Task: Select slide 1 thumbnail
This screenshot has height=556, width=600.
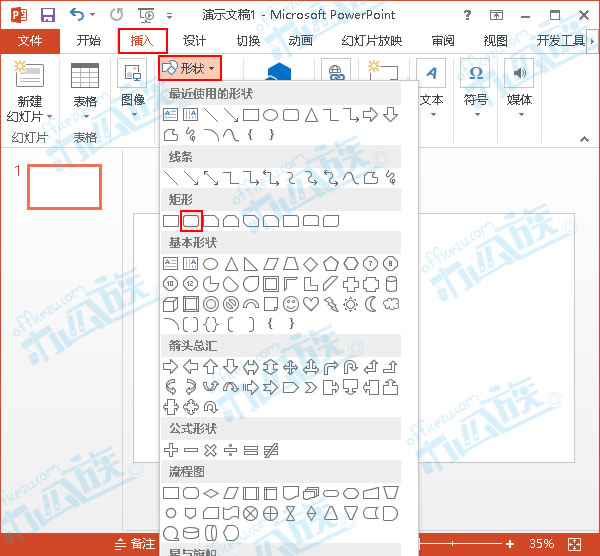Action: coord(64,187)
